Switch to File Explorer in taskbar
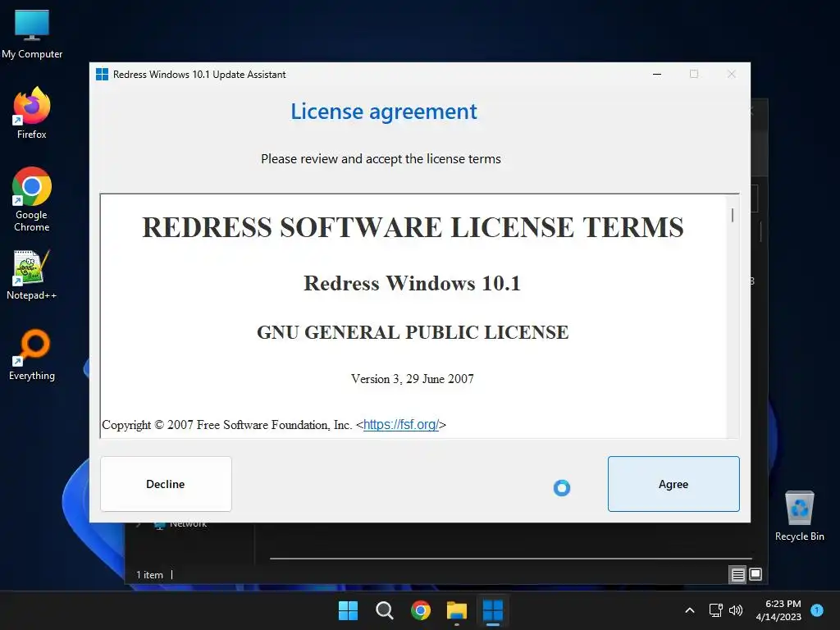 pyautogui.click(x=457, y=610)
